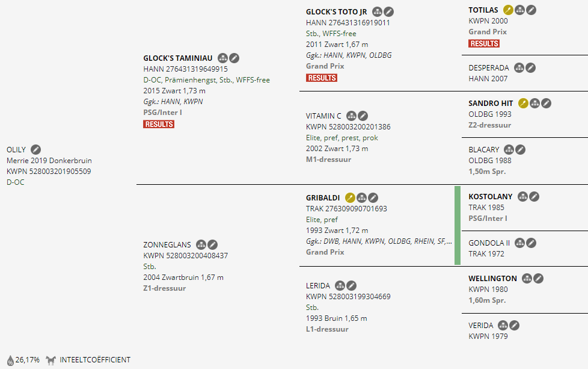Open the pedigree icon next to Vitamin C
The image size is (588, 369).
tap(352, 116)
